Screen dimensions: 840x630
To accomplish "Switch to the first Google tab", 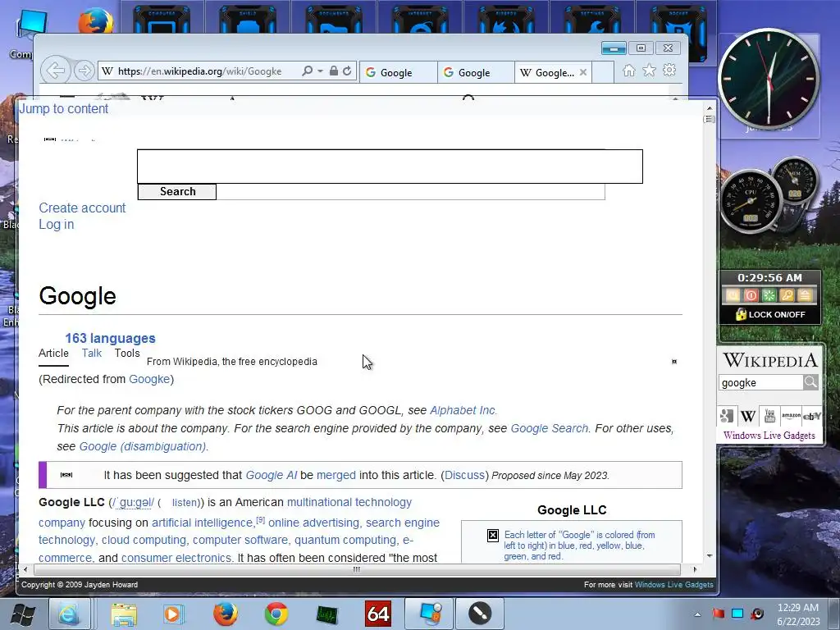I will pos(398,72).
